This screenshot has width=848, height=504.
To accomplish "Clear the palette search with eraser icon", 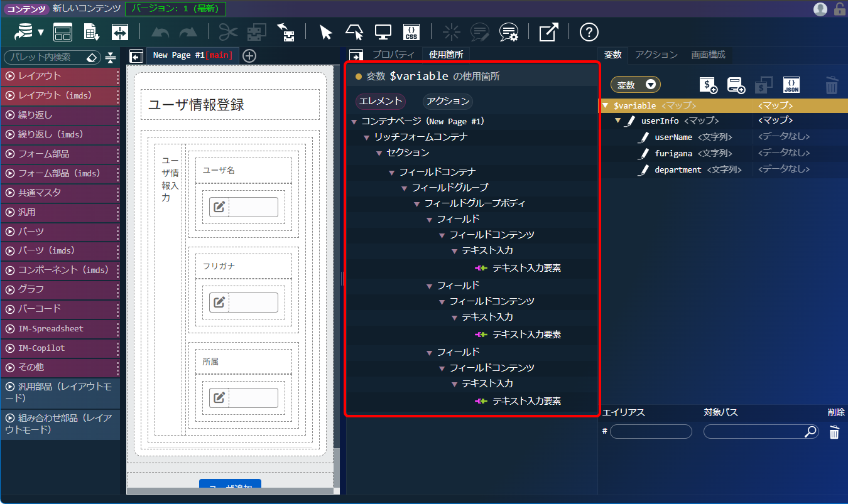I will 92,57.
